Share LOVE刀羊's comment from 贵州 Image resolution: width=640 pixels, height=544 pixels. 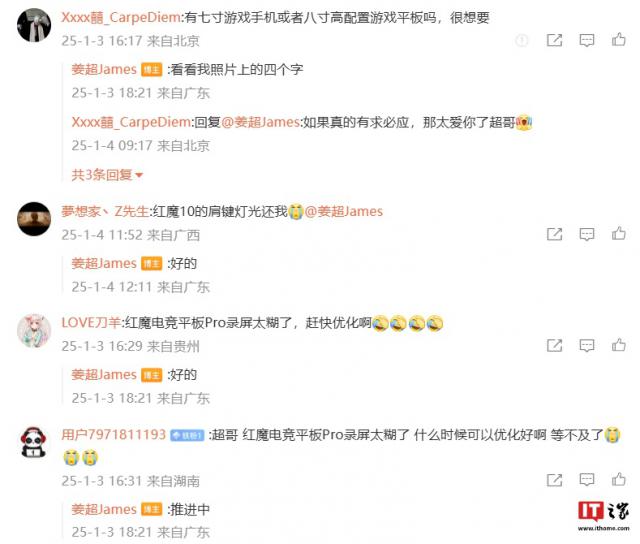554,345
